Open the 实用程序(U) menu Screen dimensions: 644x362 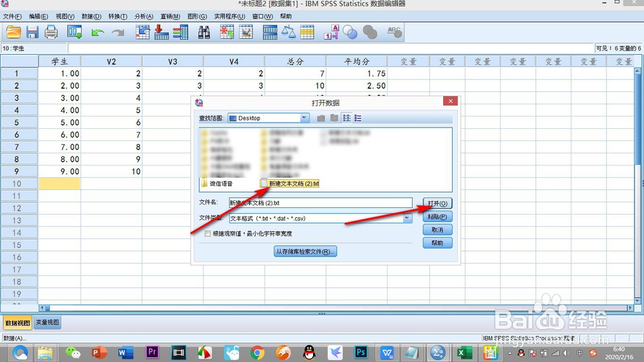coord(230,17)
